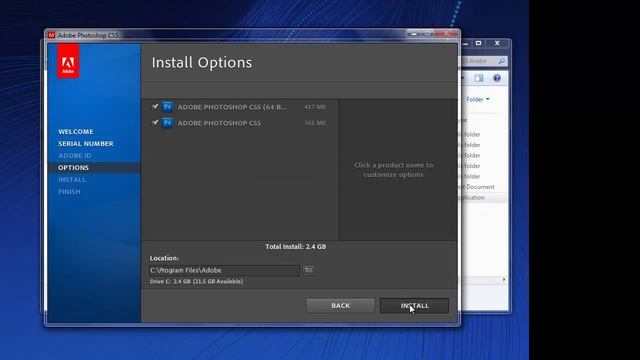Click the 'Drive C: 2.4 GB' availability text
The width and height of the screenshot is (640, 360).
coord(196,282)
